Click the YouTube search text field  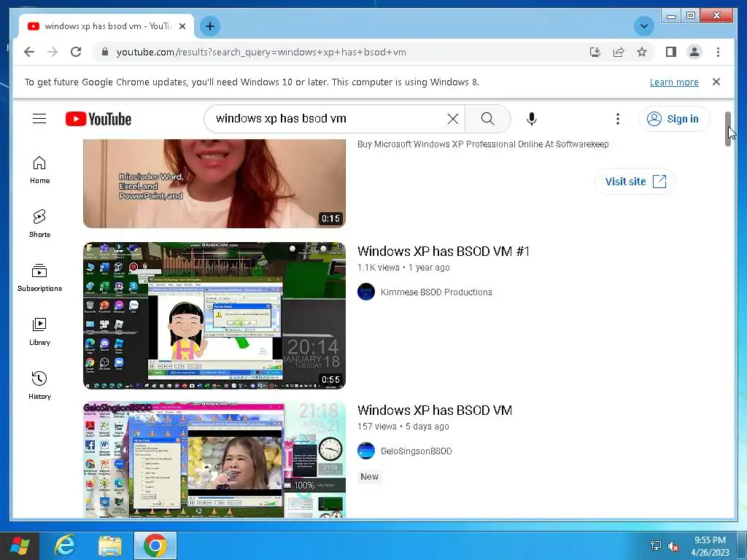click(x=329, y=119)
